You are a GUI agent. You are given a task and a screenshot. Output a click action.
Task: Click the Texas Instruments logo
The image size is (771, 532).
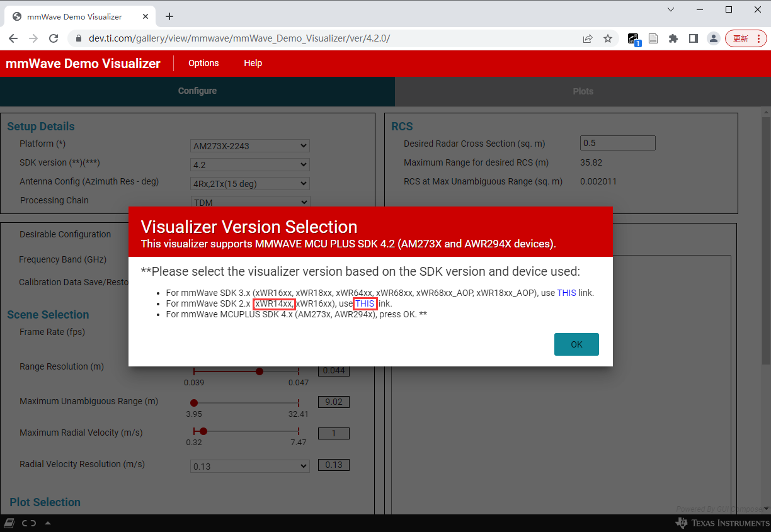click(722, 523)
